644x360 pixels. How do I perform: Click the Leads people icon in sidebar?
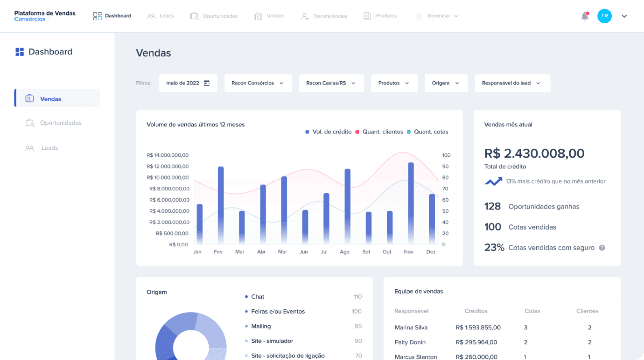click(29, 148)
